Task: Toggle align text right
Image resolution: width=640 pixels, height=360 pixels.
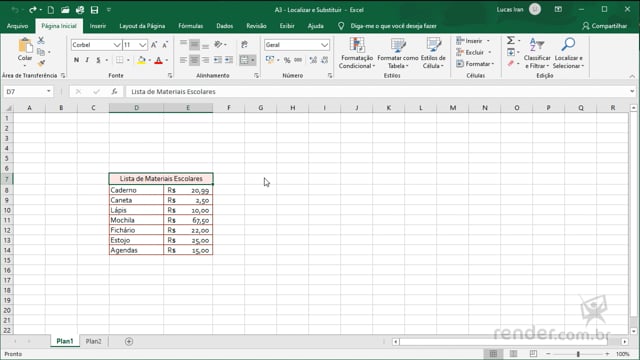Action: click(205, 60)
